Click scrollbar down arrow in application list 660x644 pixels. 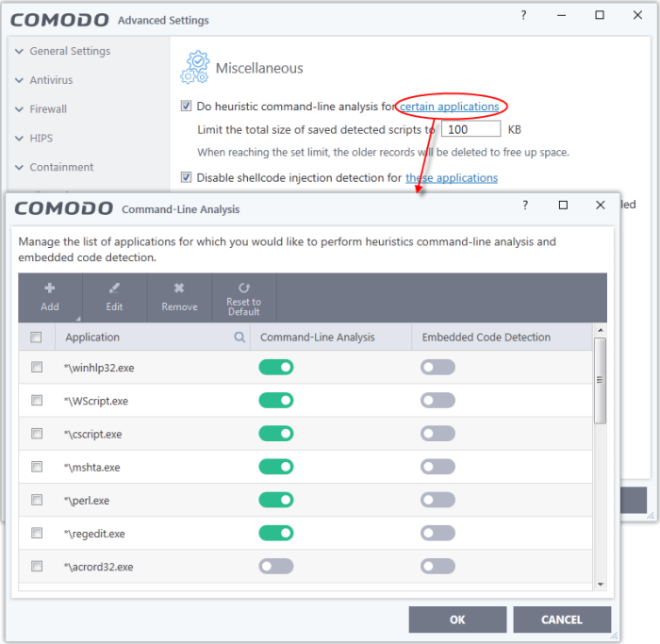coord(601,585)
